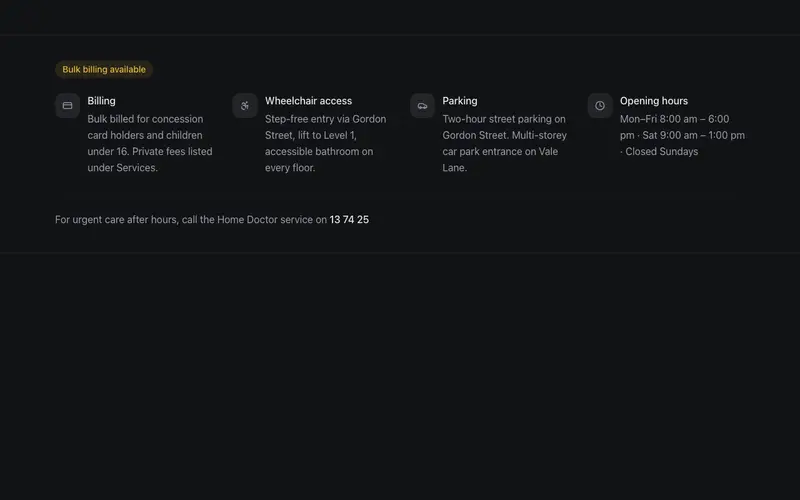800x500 pixels.
Task: Click the Billing heading
Action: pos(102,101)
